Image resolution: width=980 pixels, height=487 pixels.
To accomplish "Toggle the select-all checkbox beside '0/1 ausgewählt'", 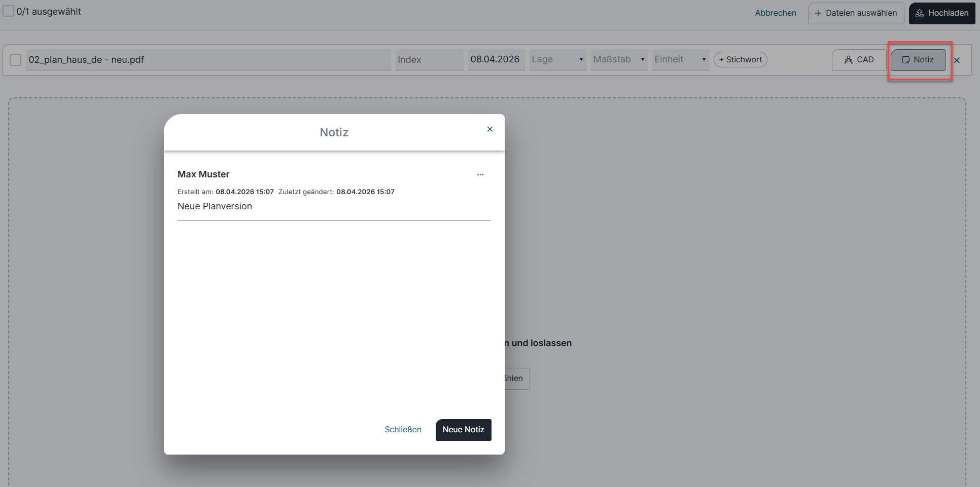I will click(9, 11).
